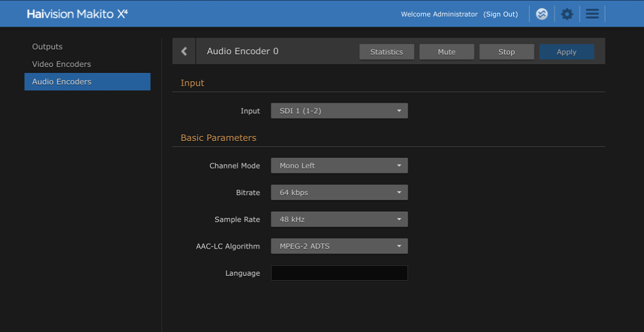Expand the Channel Mode dropdown

[x=339, y=166]
